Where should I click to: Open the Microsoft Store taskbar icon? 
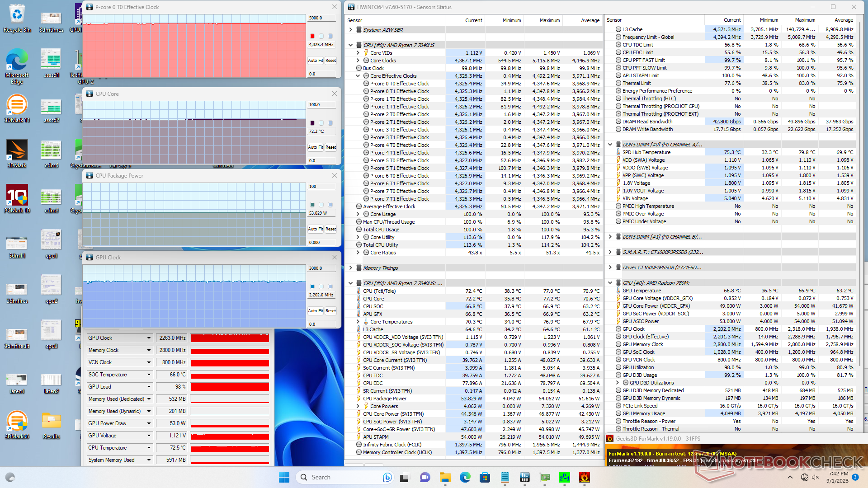point(485,477)
